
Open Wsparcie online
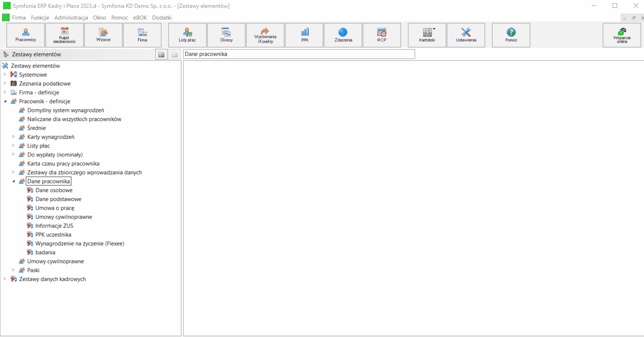click(622, 35)
